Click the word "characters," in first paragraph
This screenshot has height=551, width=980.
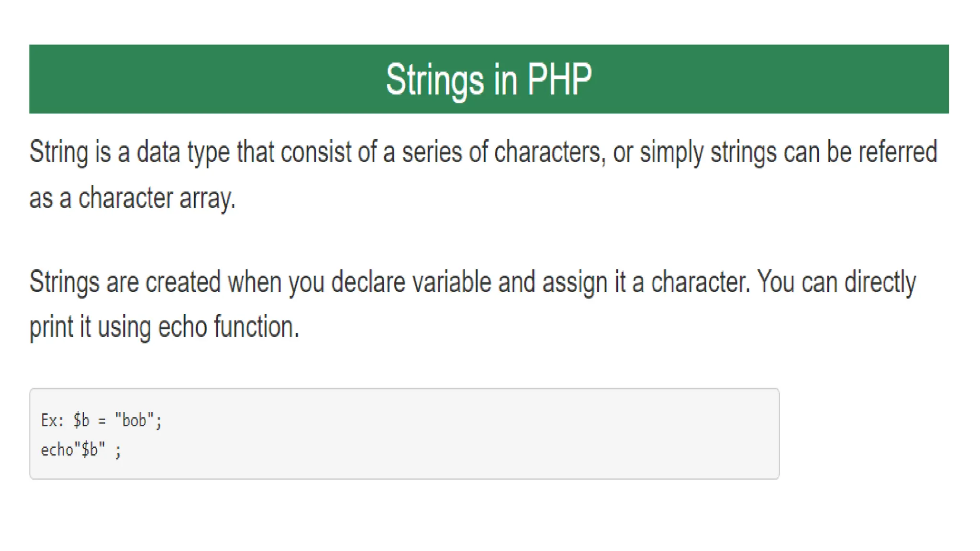[x=550, y=153]
